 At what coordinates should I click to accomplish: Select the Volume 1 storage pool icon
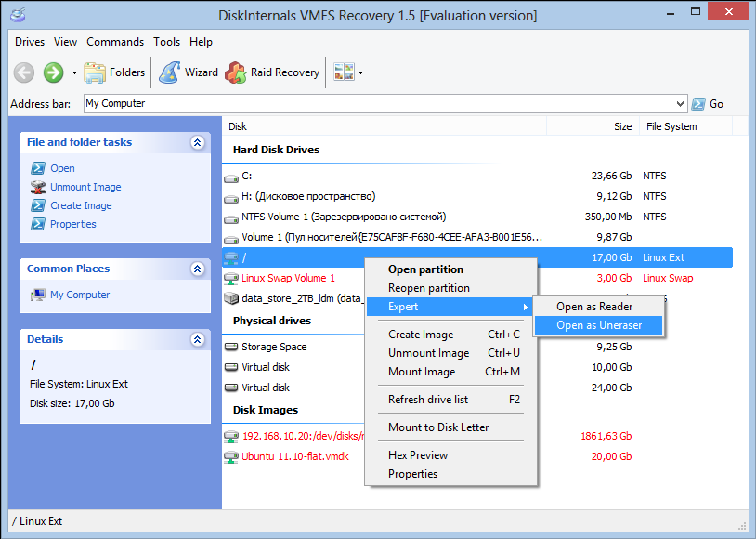click(x=231, y=240)
